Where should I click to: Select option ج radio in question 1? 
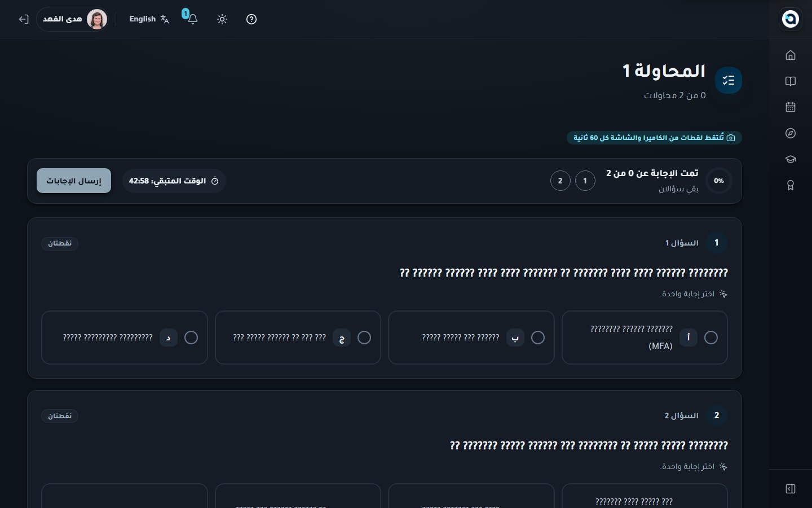pos(364,338)
